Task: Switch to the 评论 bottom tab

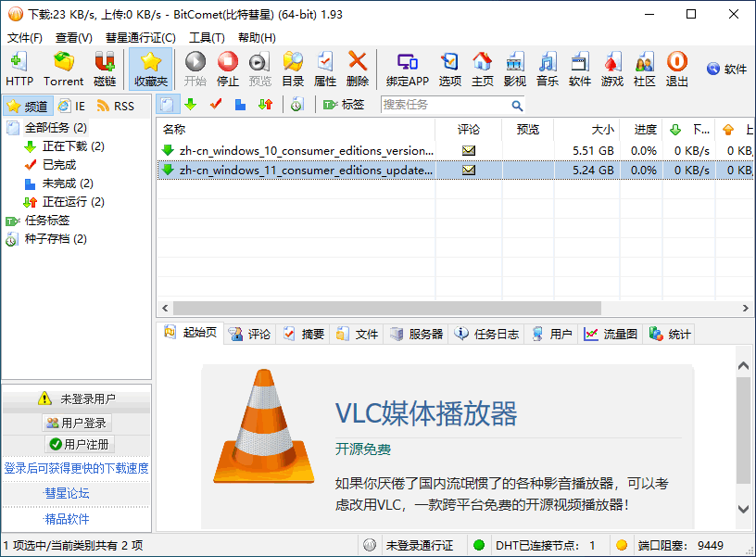Action: click(x=250, y=334)
